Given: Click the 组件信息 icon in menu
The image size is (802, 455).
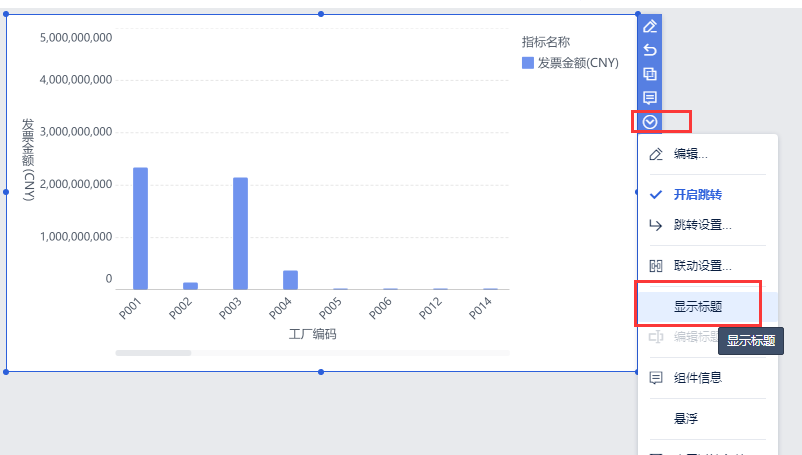Looking at the screenshot, I should point(656,377).
